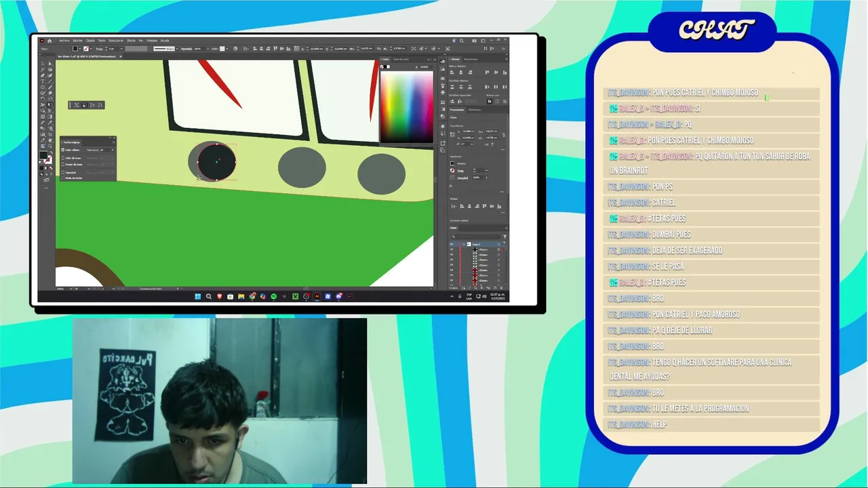Open the brush definition dropdown in the control bar
The width and height of the screenshot is (868, 488).
(x=177, y=49)
